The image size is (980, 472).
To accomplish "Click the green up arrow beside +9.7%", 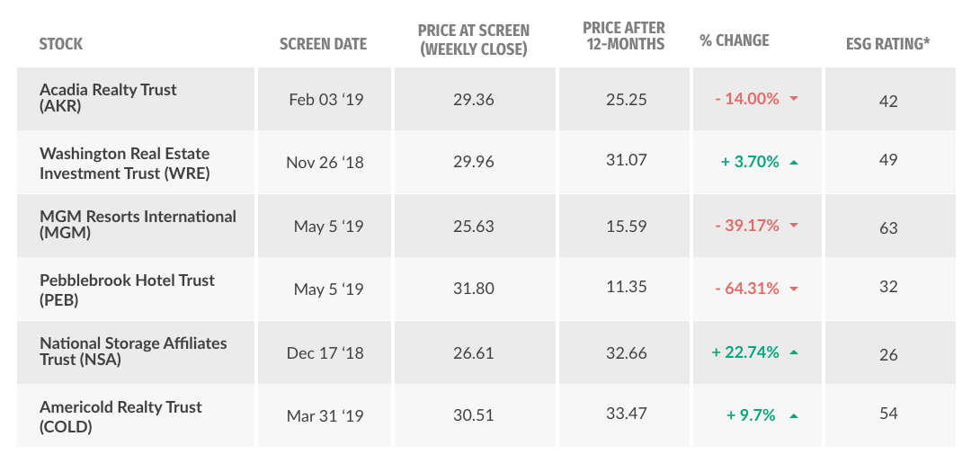I will pos(794,416).
